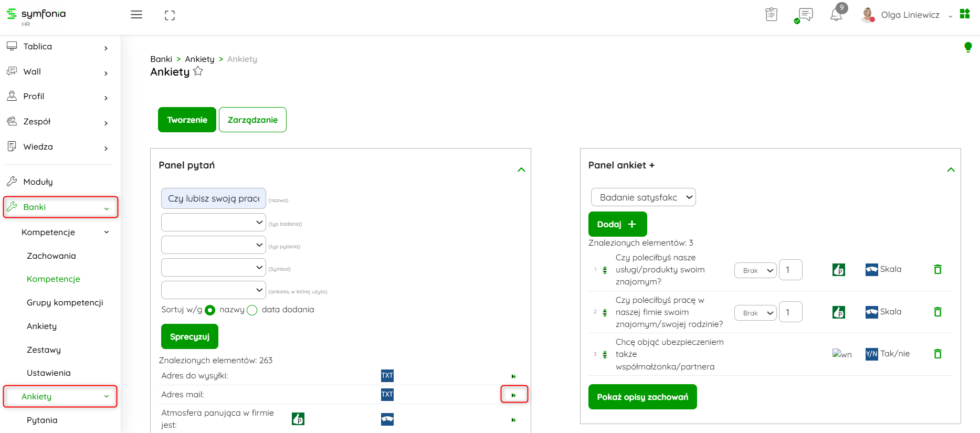Open the notifications bell icon
The width and height of the screenshot is (980, 433).
coord(836,15)
